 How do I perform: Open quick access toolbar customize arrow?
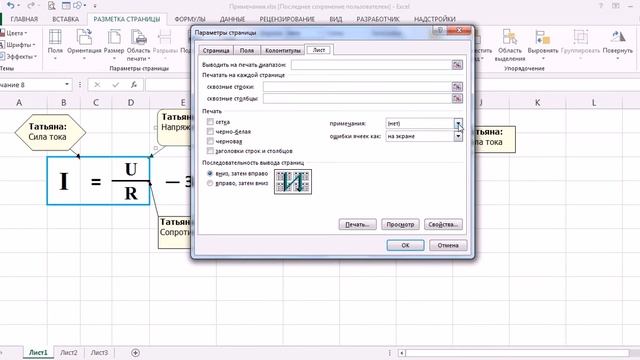point(95,6)
